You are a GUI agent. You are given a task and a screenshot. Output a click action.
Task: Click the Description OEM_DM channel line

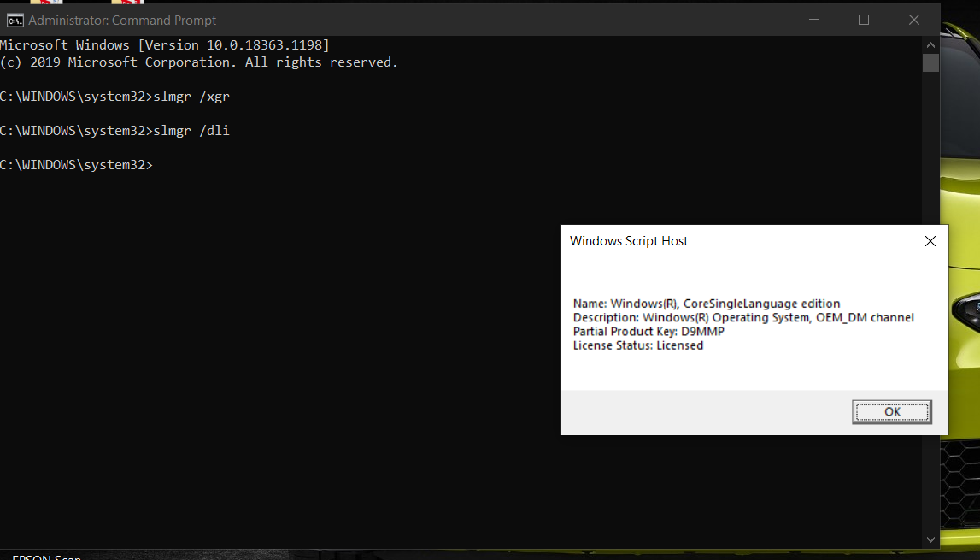[743, 317]
